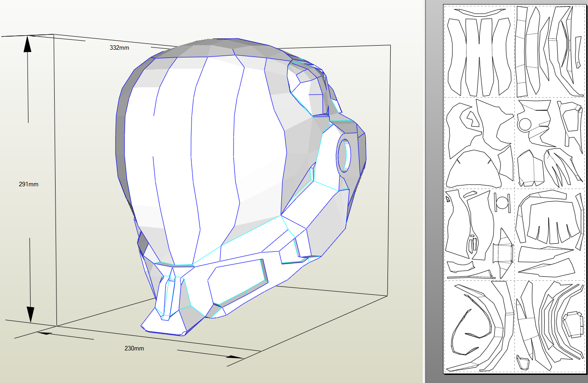
Task: Click the 230mm width dimension label
Action: pos(134,348)
